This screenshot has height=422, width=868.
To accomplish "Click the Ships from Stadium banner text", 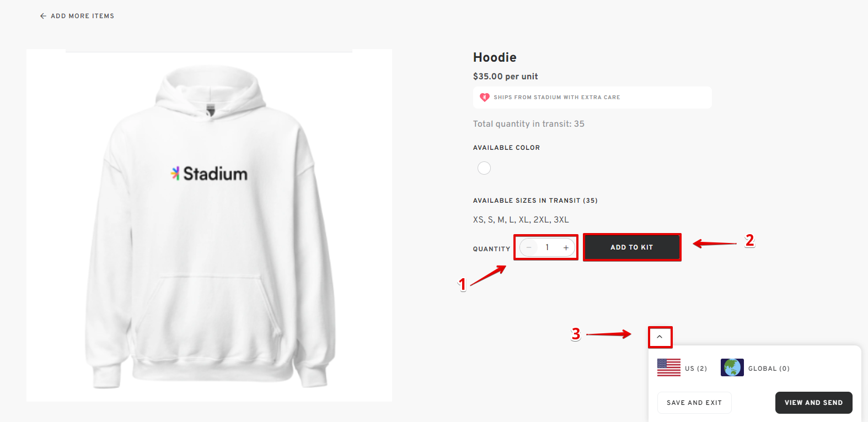I will tap(556, 98).
